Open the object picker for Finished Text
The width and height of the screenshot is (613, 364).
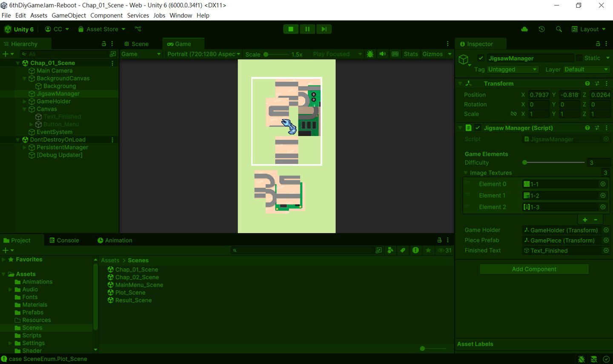[x=606, y=250]
